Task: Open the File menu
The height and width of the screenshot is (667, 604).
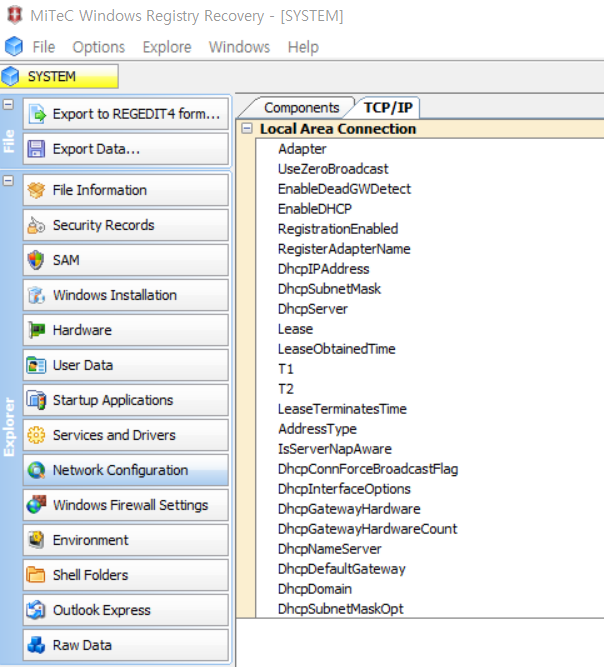Action: point(44,47)
